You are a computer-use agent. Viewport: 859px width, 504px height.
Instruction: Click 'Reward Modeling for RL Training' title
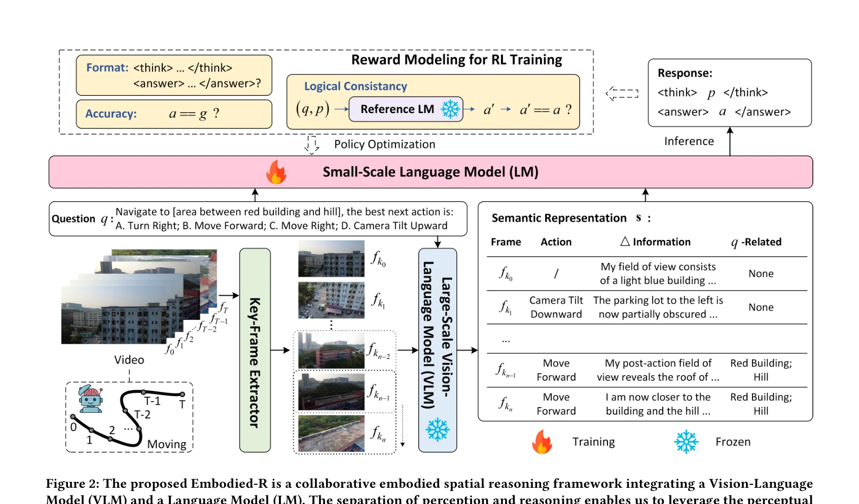coord(456,60)
